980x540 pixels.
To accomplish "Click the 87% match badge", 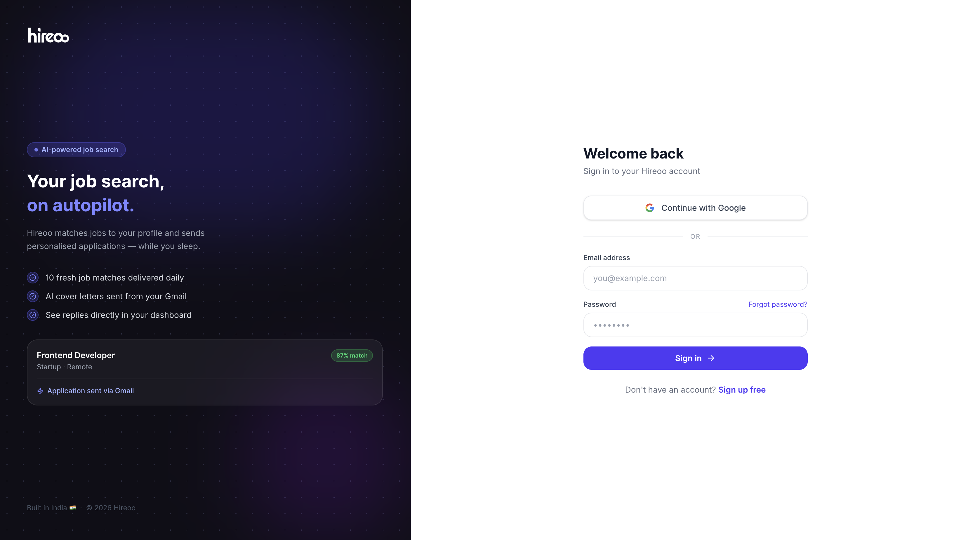I will [352, 356].
